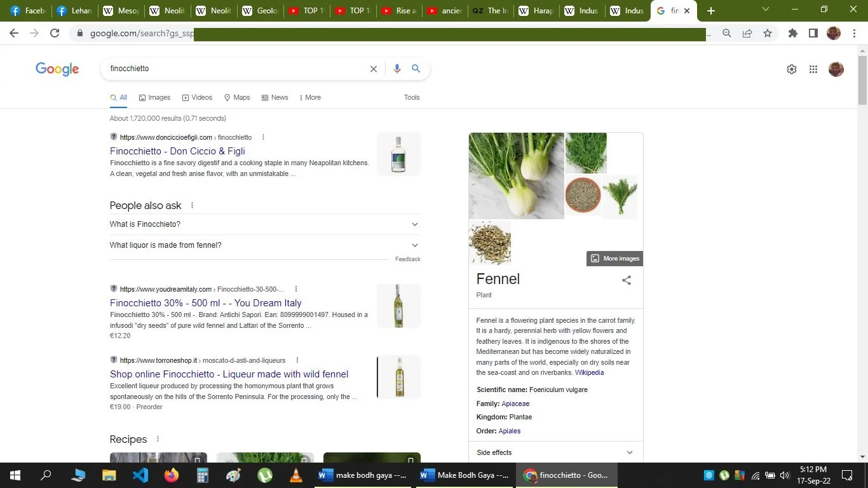Image resolution: width=868 pixels, height=488 pixels.
Task: Open the More search categories dropdown
Action: coord(310,98)
